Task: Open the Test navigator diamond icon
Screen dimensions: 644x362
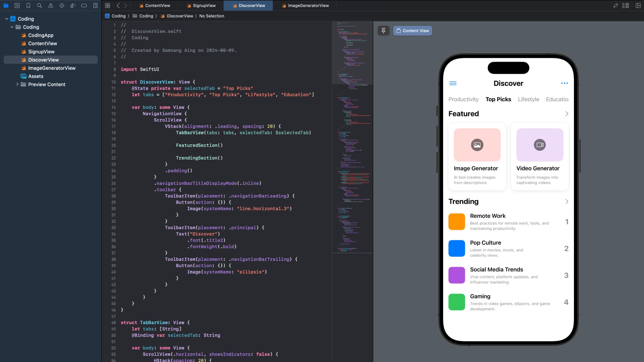Action: [62, 5]
